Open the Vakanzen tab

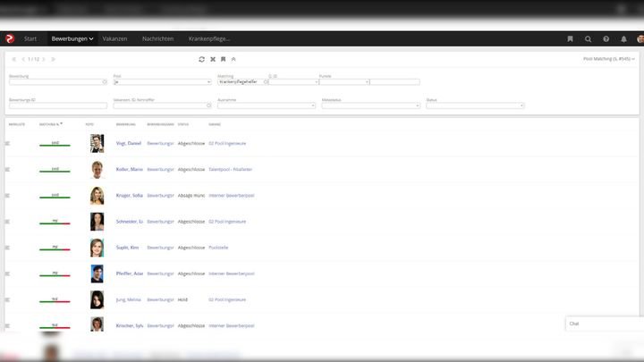tap(114, 39)
